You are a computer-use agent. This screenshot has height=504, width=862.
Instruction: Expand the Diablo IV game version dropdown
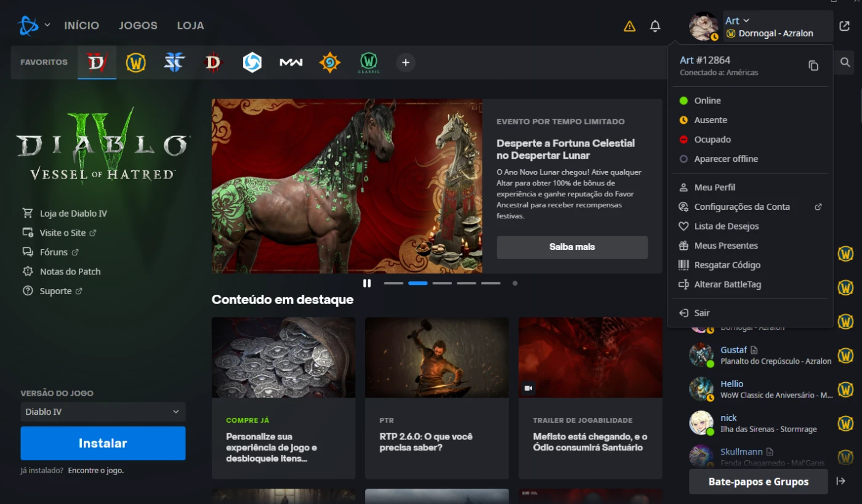(103, 412)
